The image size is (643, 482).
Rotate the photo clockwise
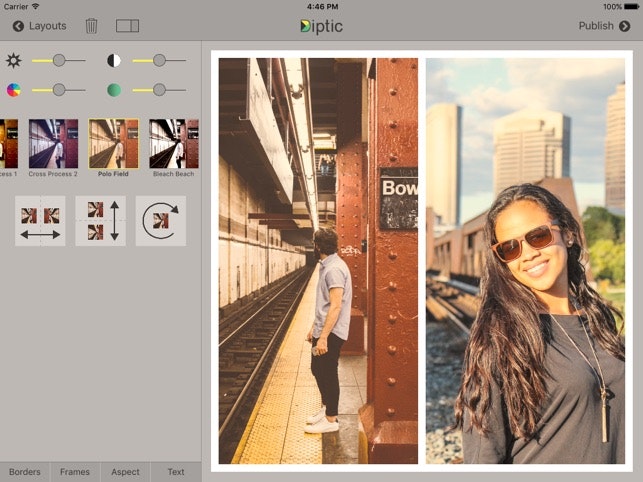161,221
